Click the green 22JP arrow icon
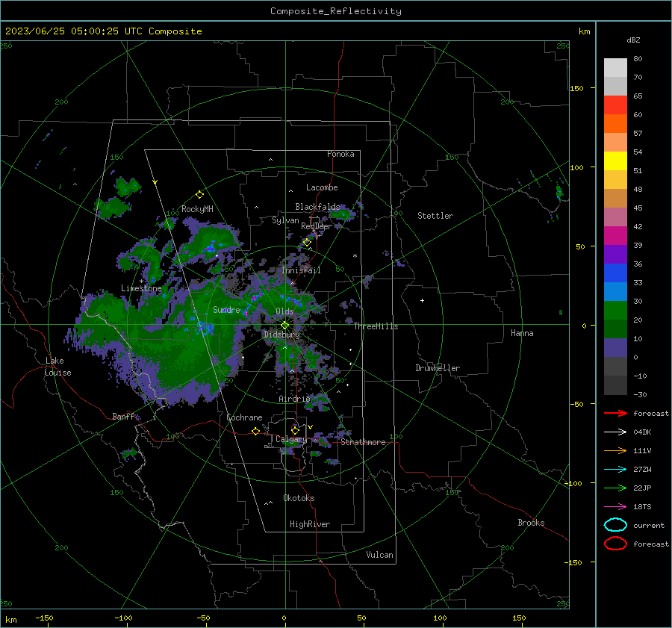Screen dimensions: 672x628 615,488
